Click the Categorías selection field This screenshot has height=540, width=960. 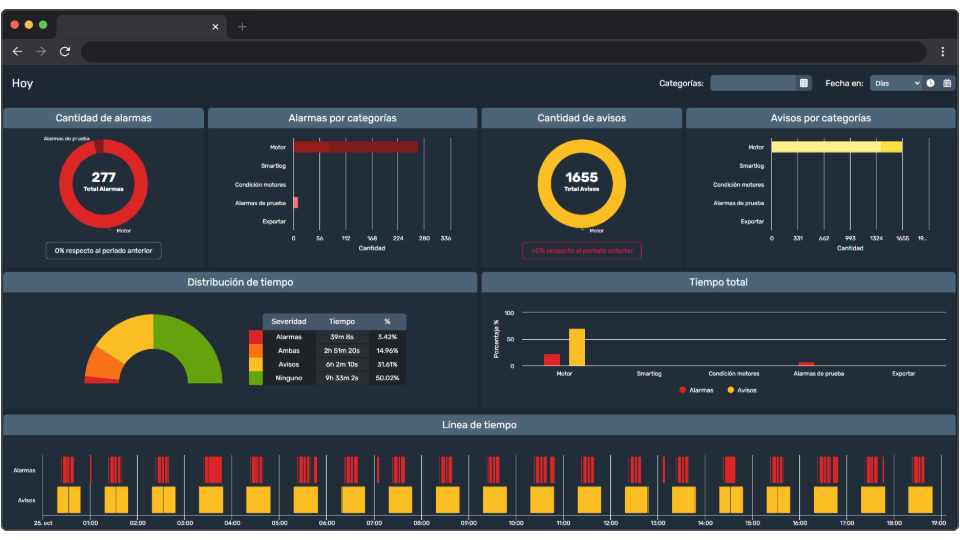(753, 83)
